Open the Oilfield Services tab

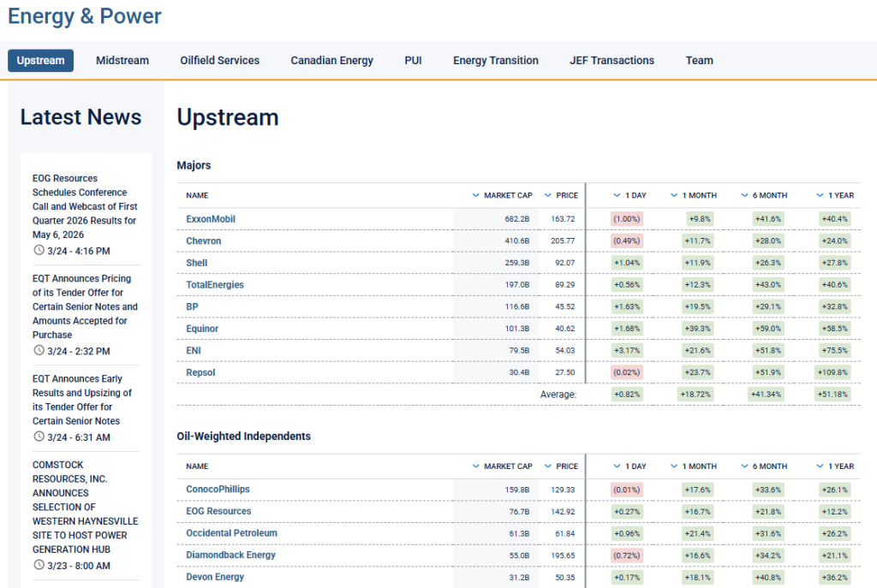tap(219, 61)
